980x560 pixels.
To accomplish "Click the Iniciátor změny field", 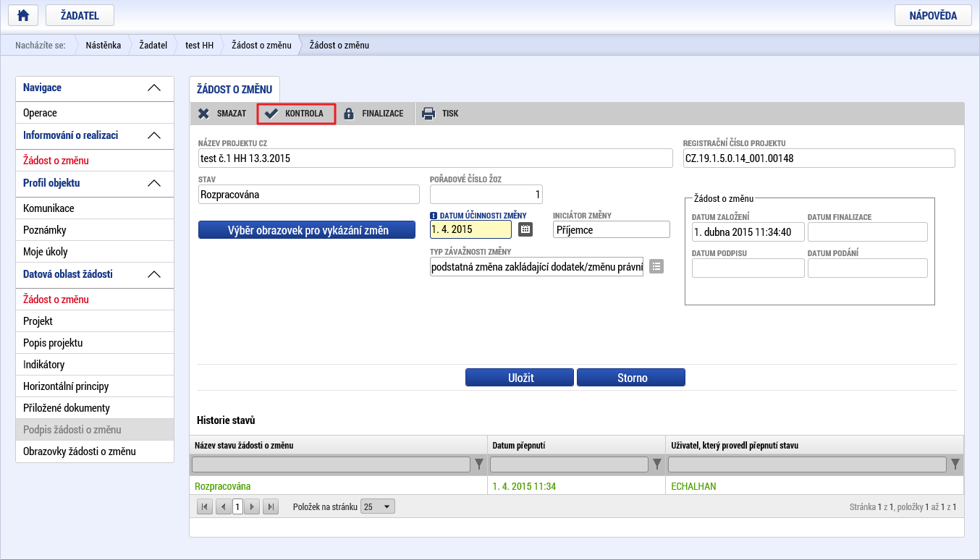I will click(x=612, y=229).
